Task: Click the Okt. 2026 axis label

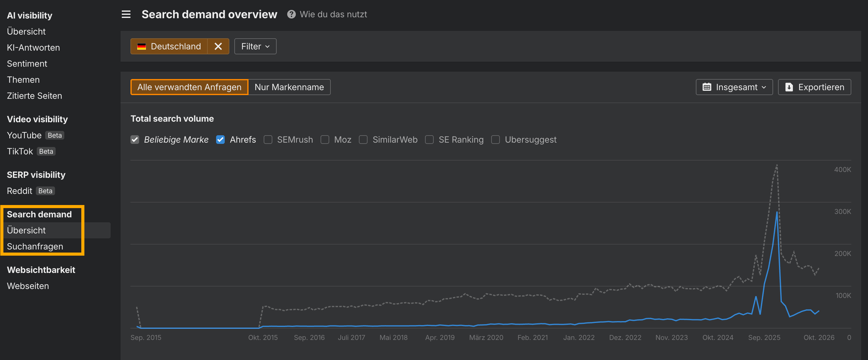Action: tap(819, 337)
